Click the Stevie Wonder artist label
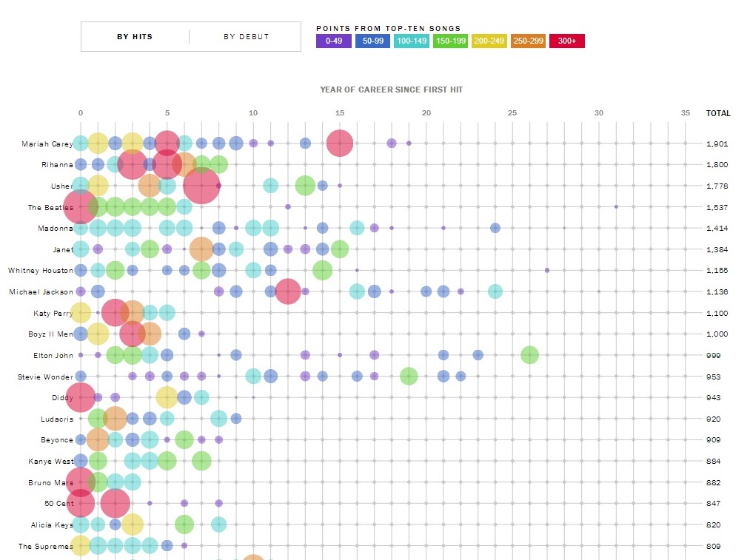This screenshot has width=750, height=560. coord(45,377)
